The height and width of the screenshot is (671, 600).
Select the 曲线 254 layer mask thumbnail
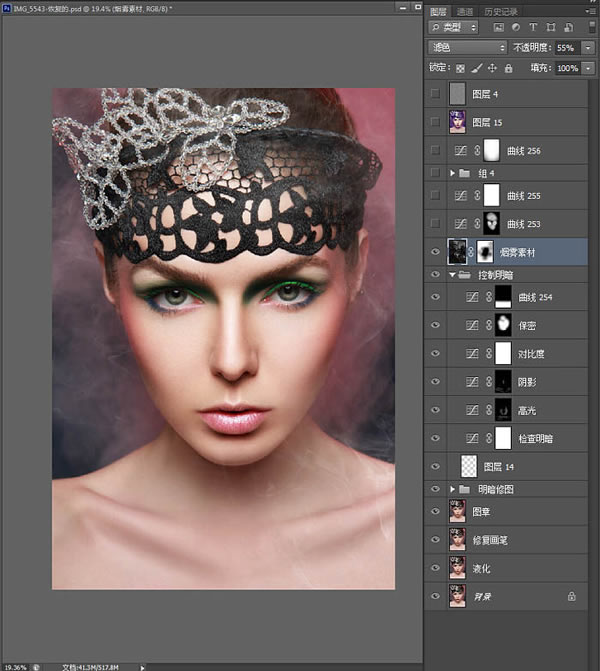point(503,297)
